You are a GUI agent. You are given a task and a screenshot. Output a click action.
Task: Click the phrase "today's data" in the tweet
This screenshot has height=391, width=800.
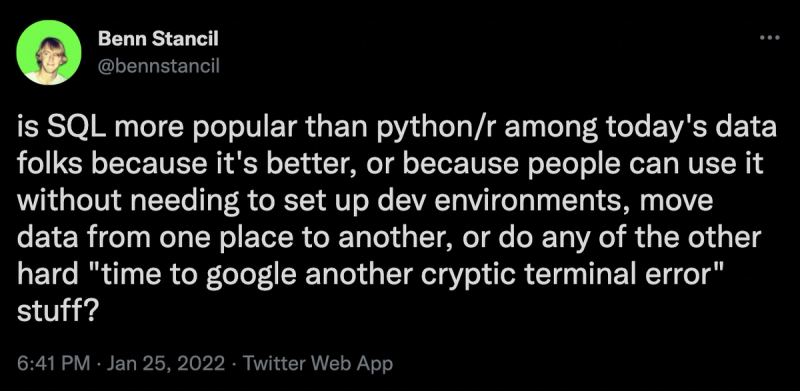pos(691,129)
